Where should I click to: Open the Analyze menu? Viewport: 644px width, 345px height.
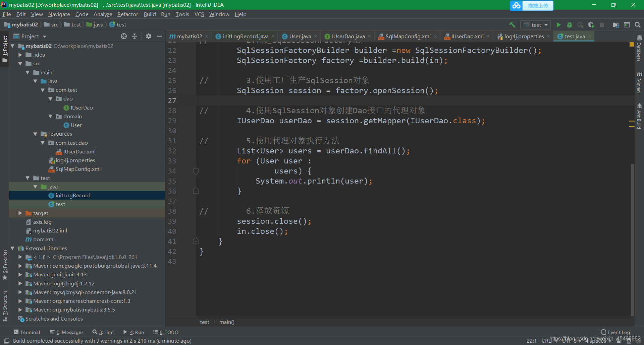click(x=103, y=14)
